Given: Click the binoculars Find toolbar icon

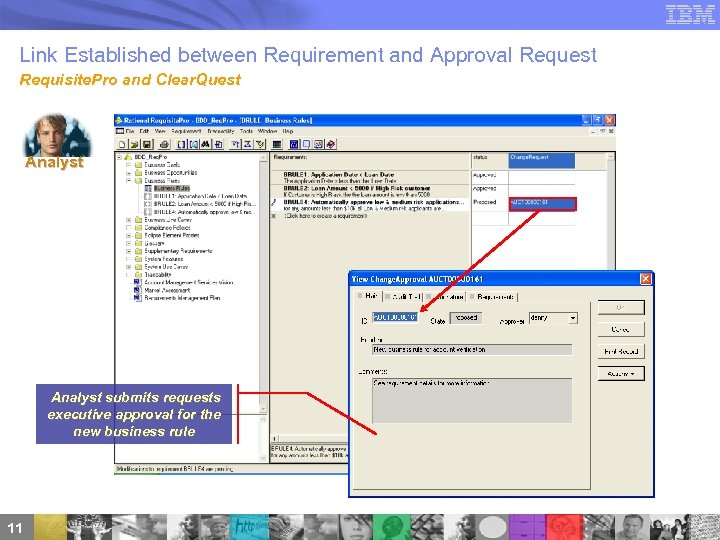Looking at the screenshot, I should [206, 144].
